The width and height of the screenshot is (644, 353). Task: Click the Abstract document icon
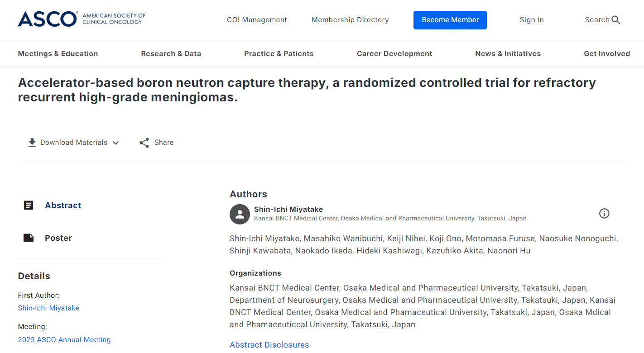(x=29, y=205)
